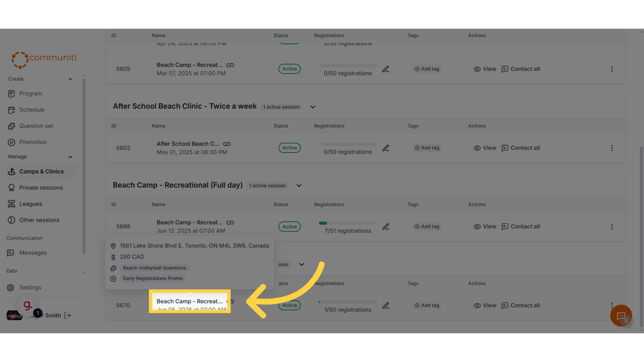The image size is (644, 362).
Task: Copy link icon for After School Beach session
Action: pyautogui.click(x=227, y=144)
